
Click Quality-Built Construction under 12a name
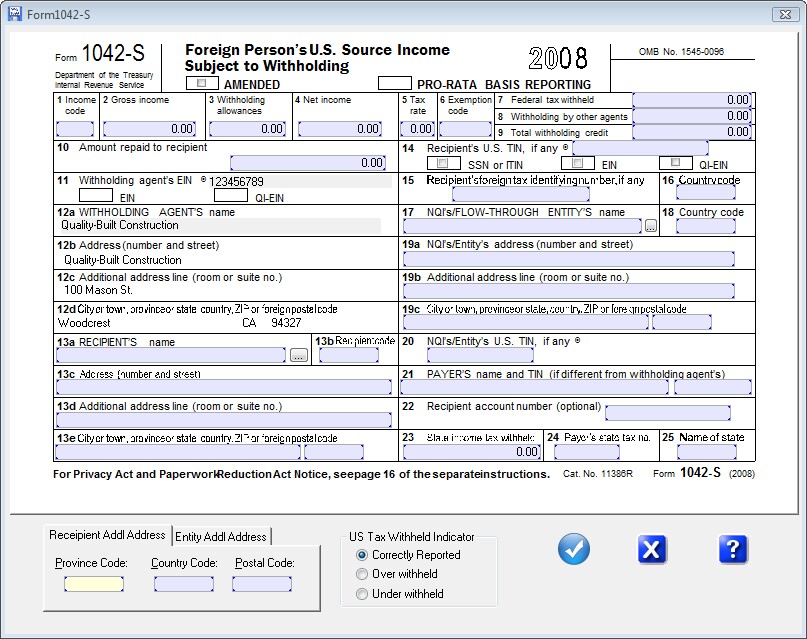tap(120, 225)
